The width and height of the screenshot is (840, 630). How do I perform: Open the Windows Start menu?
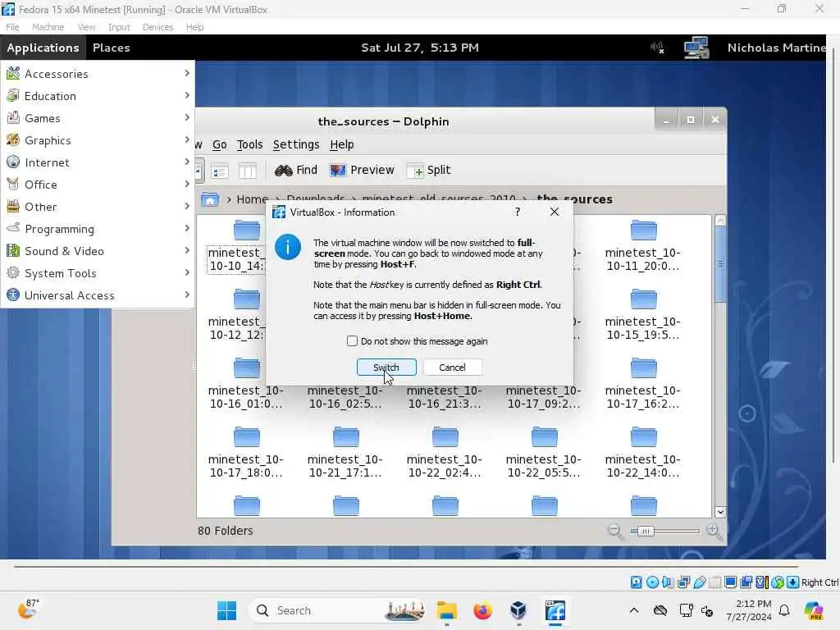click(227, 610)
